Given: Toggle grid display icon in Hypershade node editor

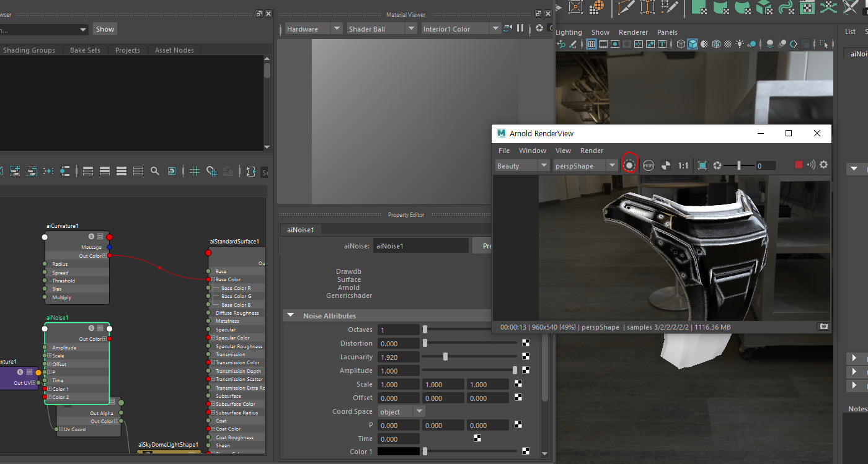Looking at the screenshot, I should click(x=194, y=171).
